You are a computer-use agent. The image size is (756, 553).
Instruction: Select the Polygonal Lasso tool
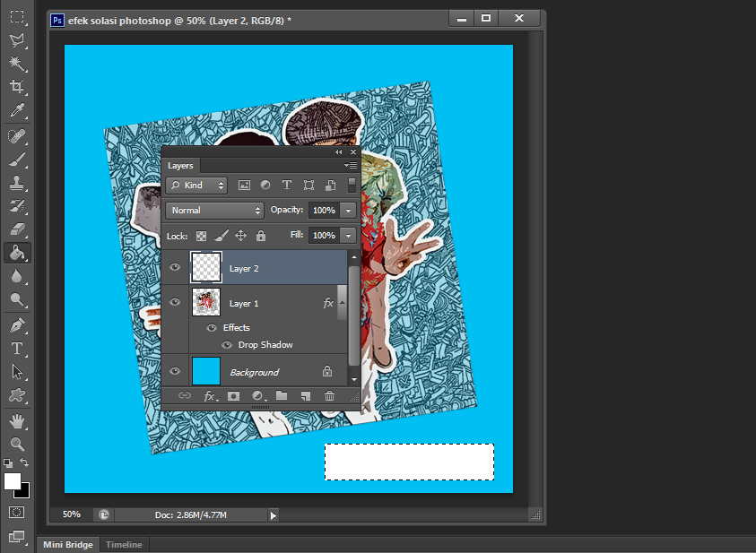click(17, 40)
